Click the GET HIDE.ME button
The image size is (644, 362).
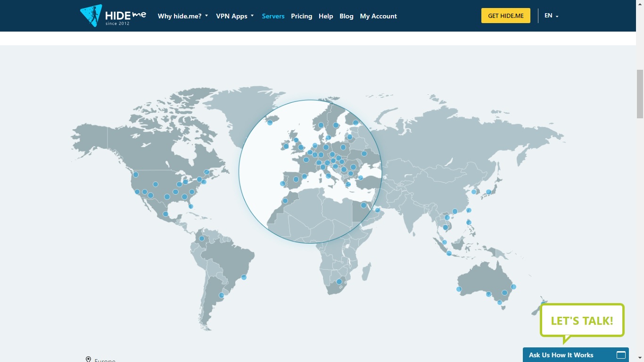(505, 15)
